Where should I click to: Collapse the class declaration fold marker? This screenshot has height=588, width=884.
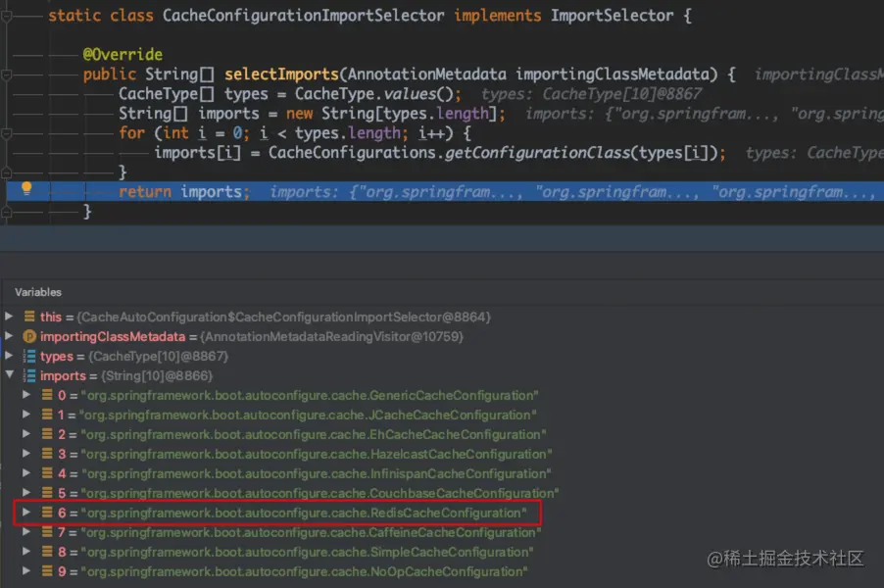pos(6,16)
